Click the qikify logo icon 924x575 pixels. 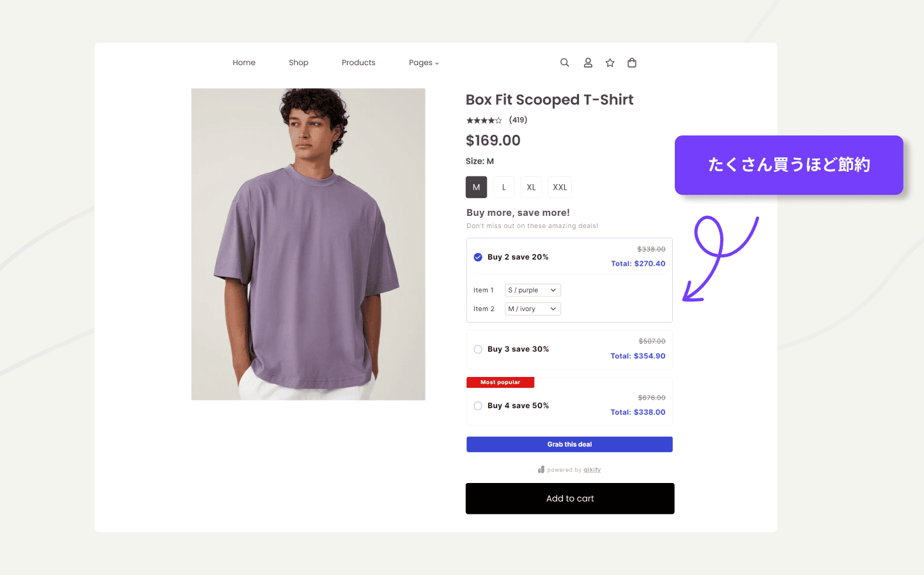[541, 470]
